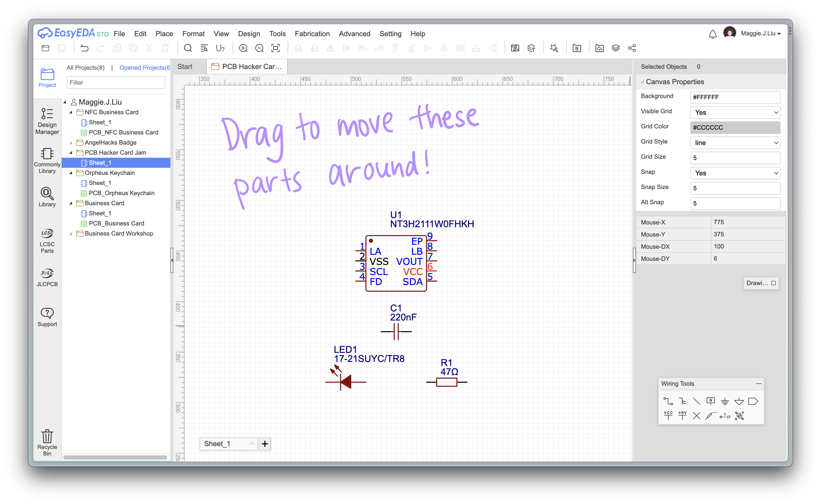This screenshot has height=504, width=821.
Task: Click the Fit to Window icon
Action: coord(275,48)
